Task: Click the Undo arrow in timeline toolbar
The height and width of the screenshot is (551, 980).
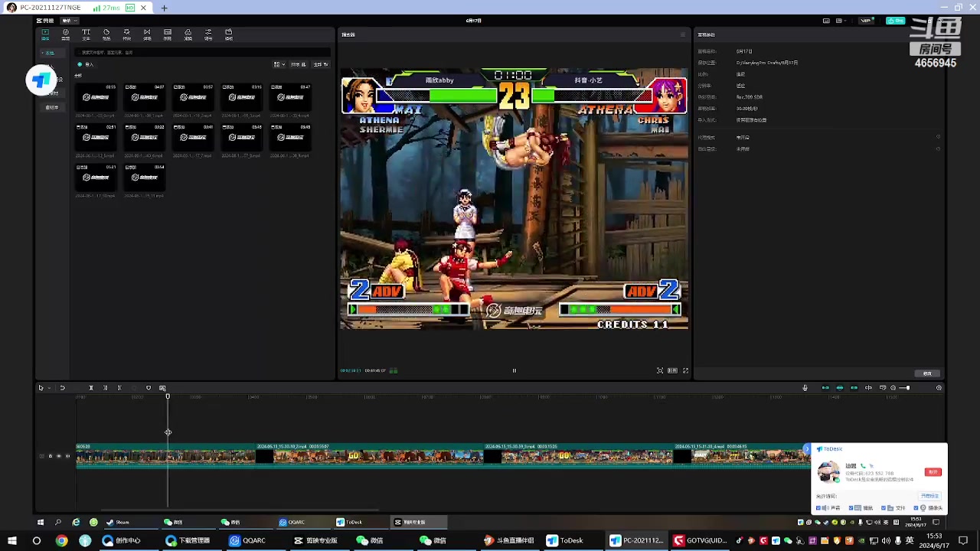Action: [62, 388]
